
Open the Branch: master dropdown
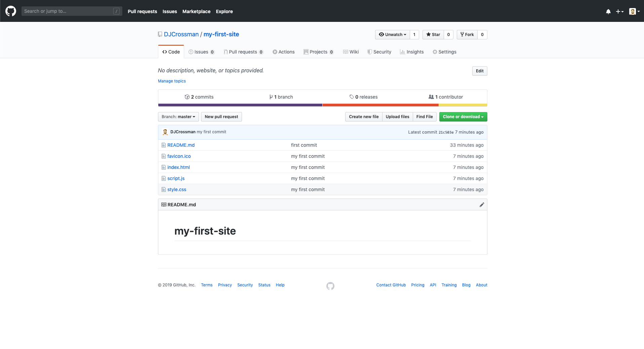[x=178, y=117]
